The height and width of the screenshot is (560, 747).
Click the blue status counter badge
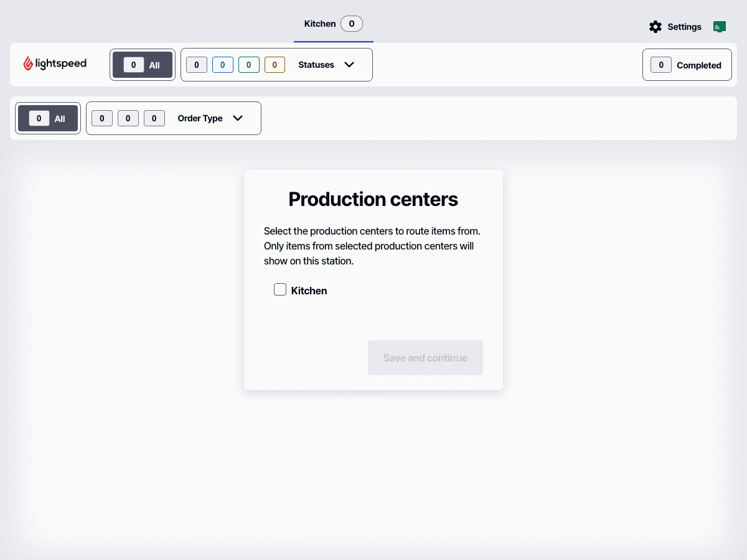[x=223, y=65]
